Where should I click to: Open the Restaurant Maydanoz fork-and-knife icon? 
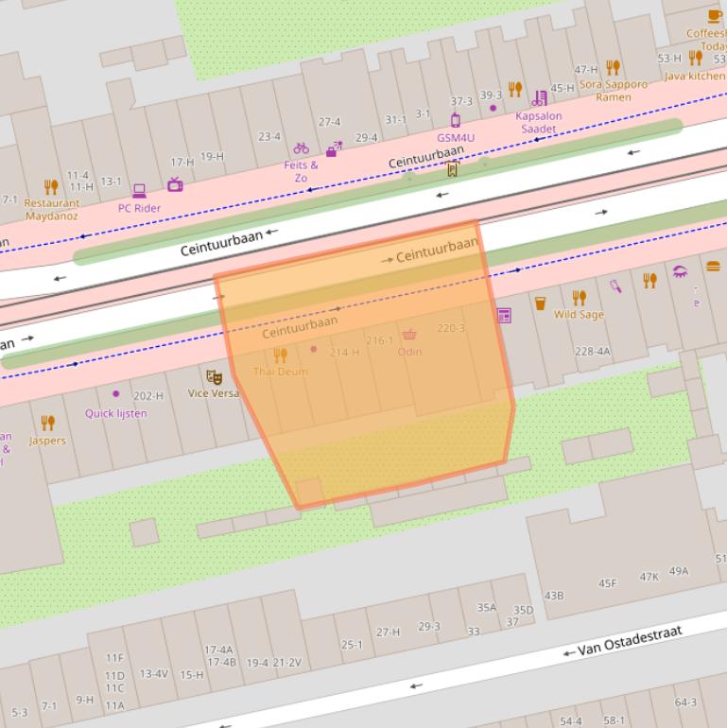[51, 187]
